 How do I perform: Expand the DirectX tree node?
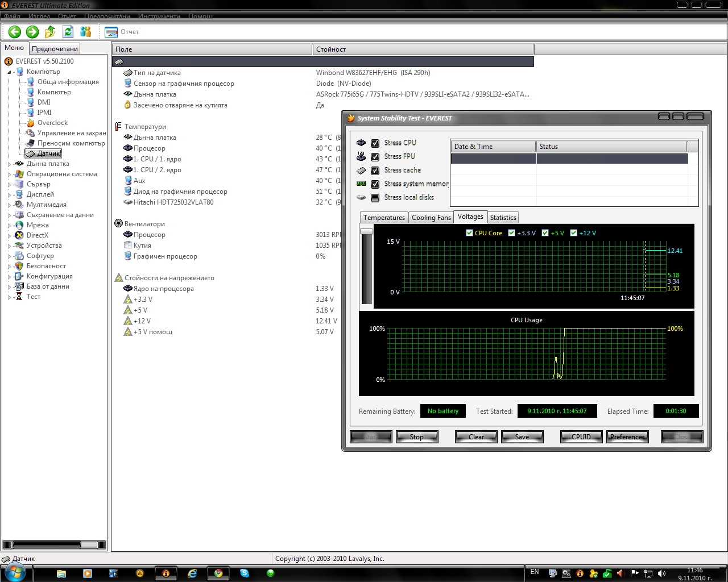coord(9,236)
